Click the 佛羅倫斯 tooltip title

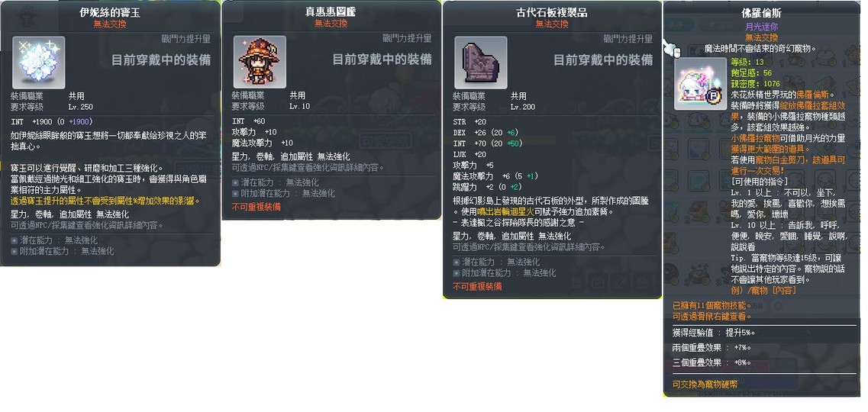[761, 13]
